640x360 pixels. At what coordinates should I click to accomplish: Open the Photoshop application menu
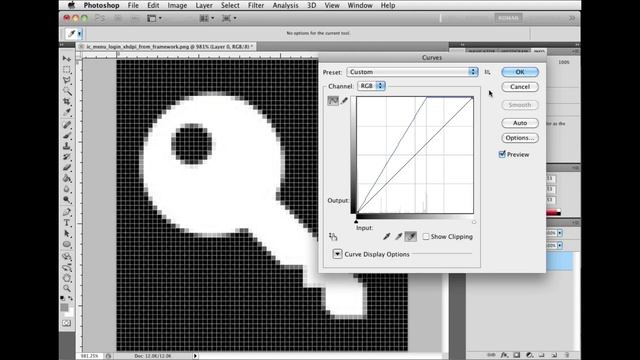pyautogui.click(x=101, y=5)
